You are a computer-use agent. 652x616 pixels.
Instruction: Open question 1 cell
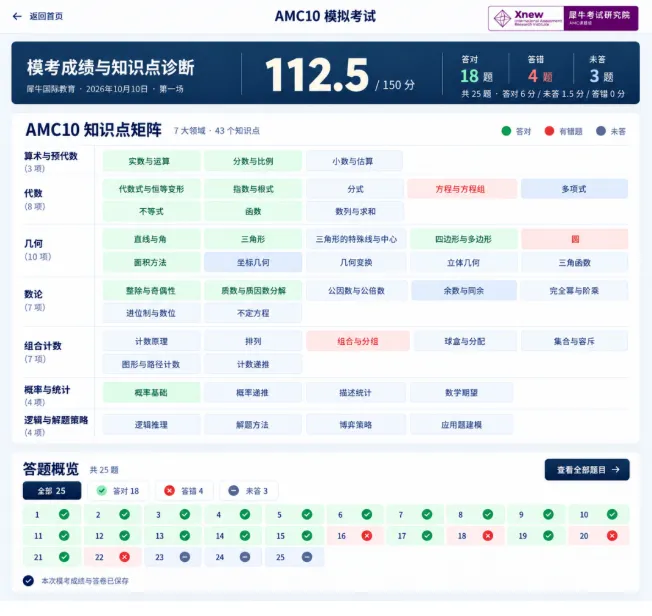(x=52, y=515)
